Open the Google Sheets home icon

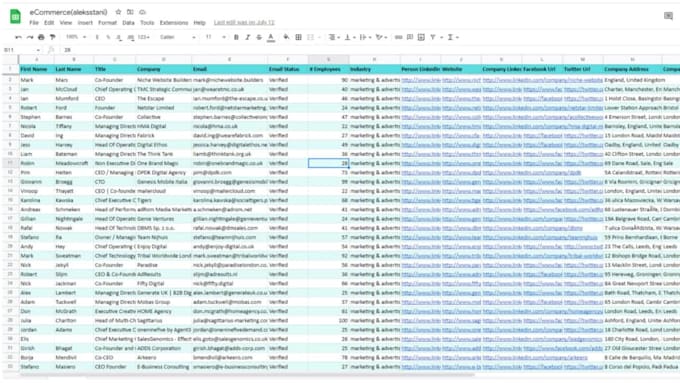15,16
